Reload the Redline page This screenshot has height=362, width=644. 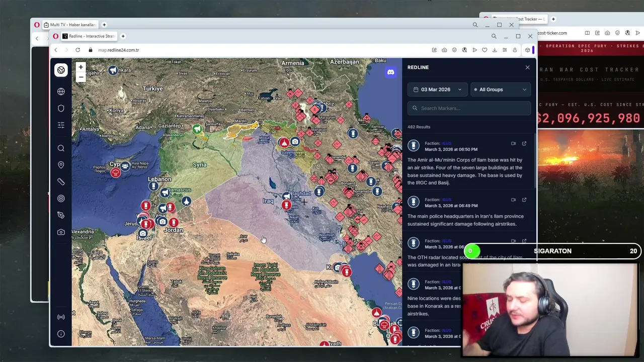(77, 50)
